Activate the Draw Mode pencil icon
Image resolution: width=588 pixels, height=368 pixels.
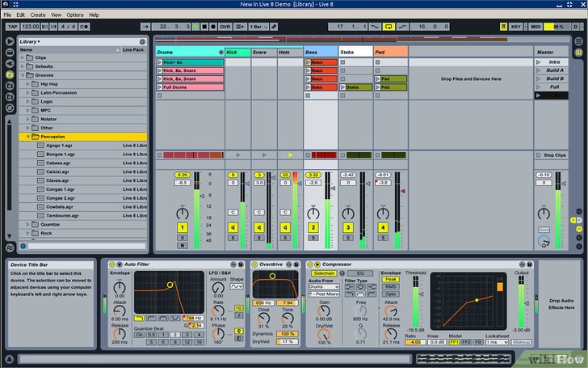coord(274,27)
